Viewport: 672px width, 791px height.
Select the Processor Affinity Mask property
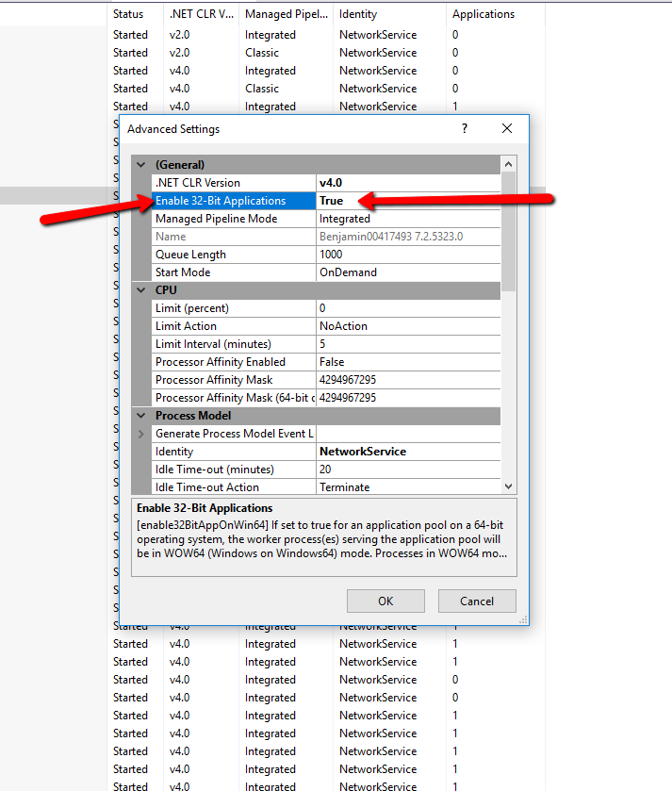234,380
